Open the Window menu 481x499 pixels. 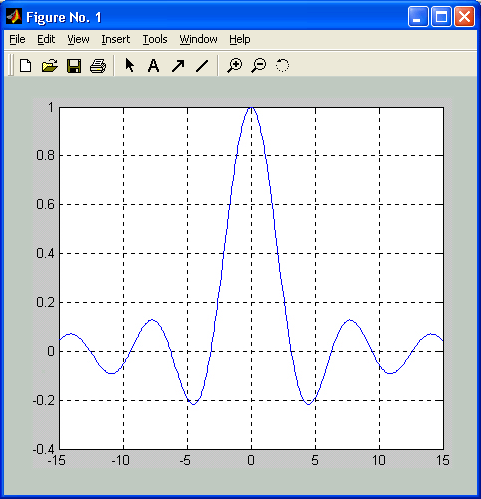(x=198, y=39)
